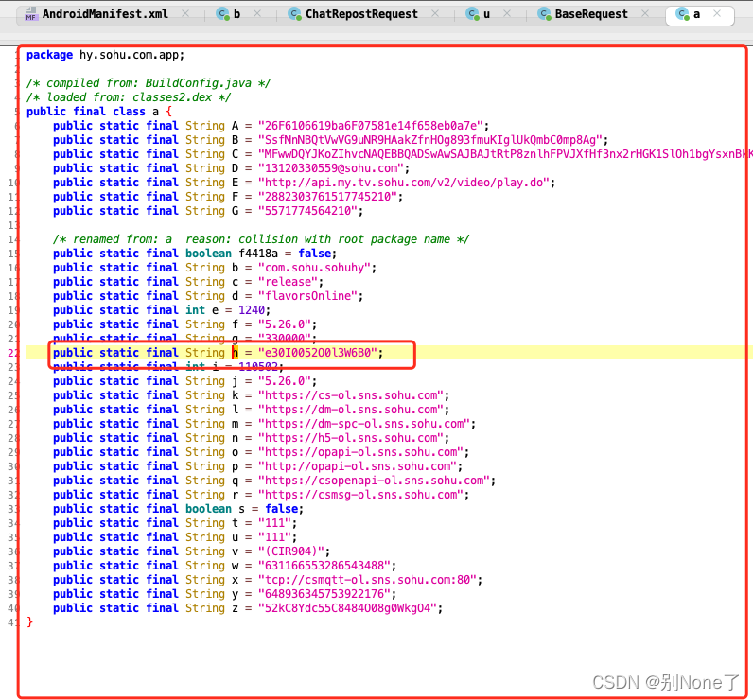Click the string "(CIR904)"
The height and width of the screenshot is (700, 753).
291,551
